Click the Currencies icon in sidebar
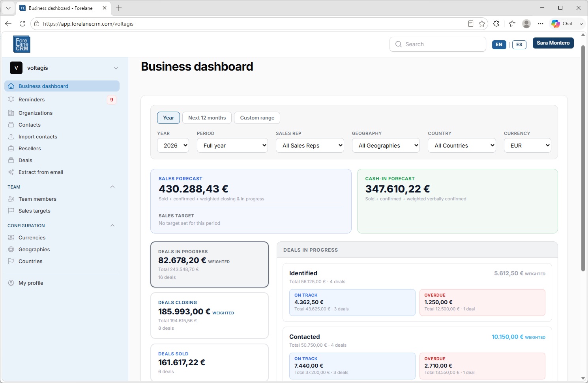 [11, 237]
